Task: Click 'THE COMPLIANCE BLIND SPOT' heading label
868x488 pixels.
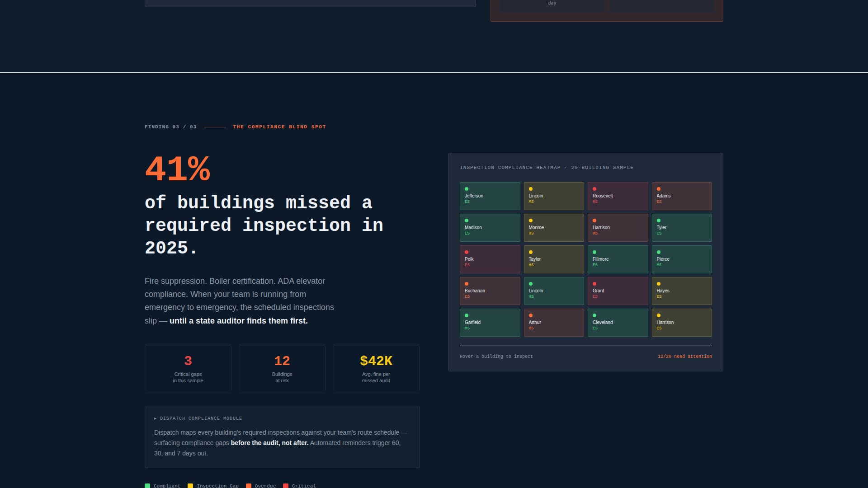Action: [x=279, y=127]
